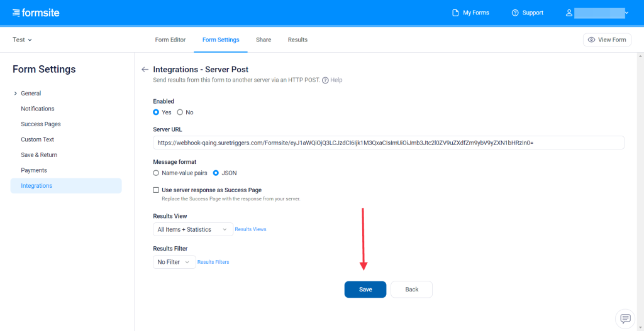Open the Results Filter dropdown
Viewport: 644px width, 331px height.
(x=174, y=262)
